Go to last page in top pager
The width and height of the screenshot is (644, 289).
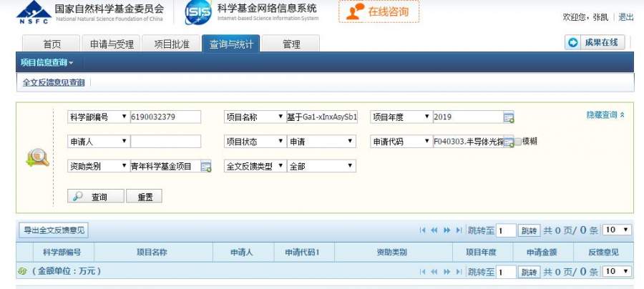(x=459, y=230)
